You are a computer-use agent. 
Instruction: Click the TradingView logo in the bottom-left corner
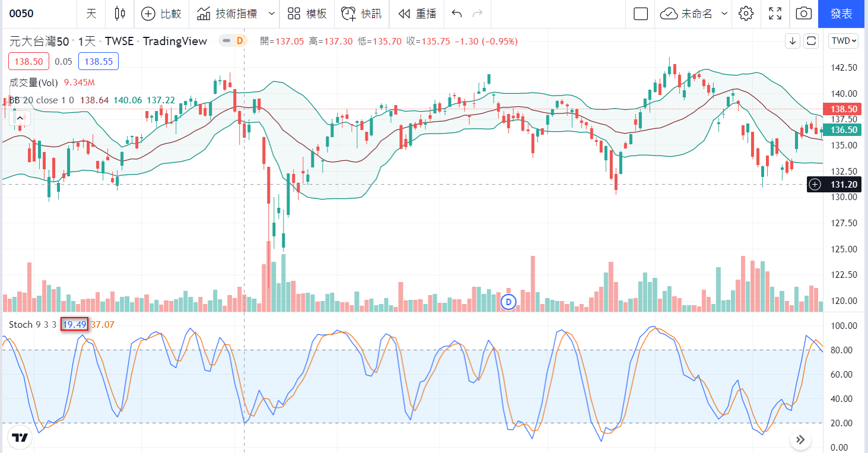(20, 438)
